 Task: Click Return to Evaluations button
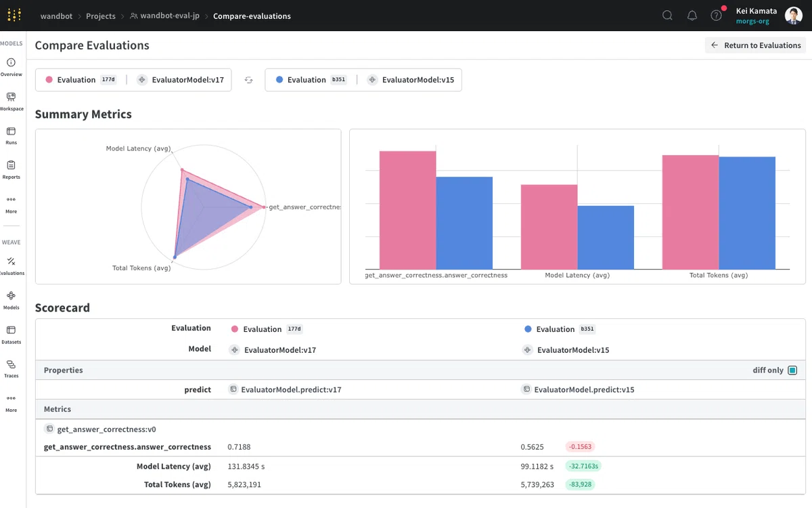pyautogui.click(x=755, y=45)
